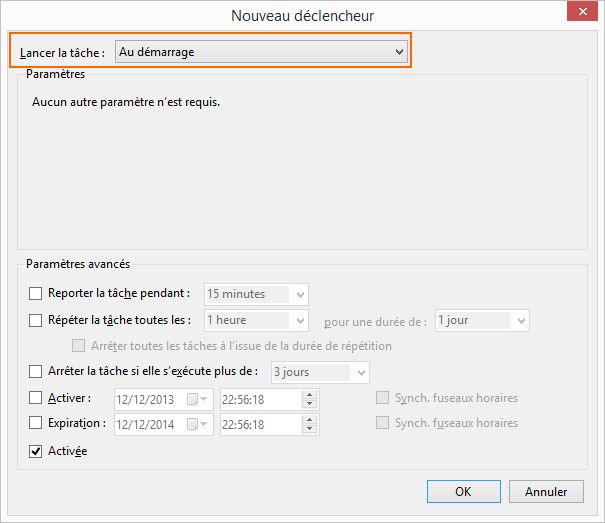
Task: Open the "1 heure" repeat interval dropdown
Action: click(x=256, y=320)
